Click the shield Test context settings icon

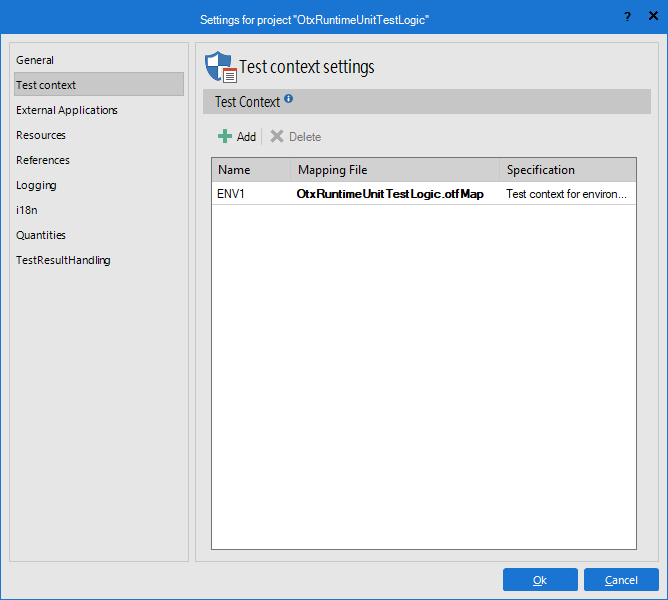coord(219,67)
